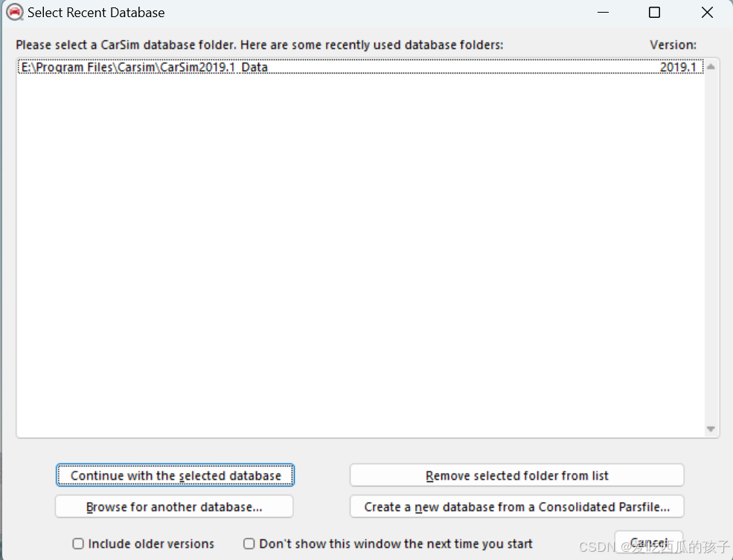Maximize the Select Recent Database window
Viewport: 733px width, 560px height.
coord(654,12)
